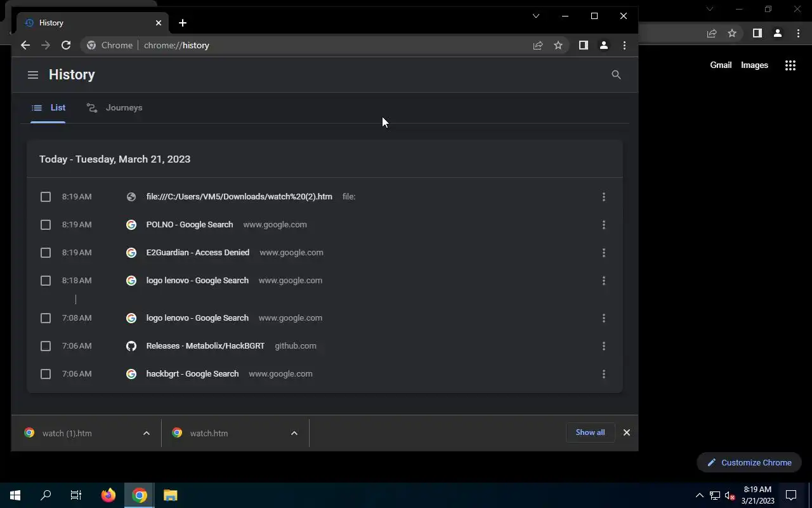Bookmark the history page with star icon
Viewport: 812px width, 508px height.
tap(558, 45)
